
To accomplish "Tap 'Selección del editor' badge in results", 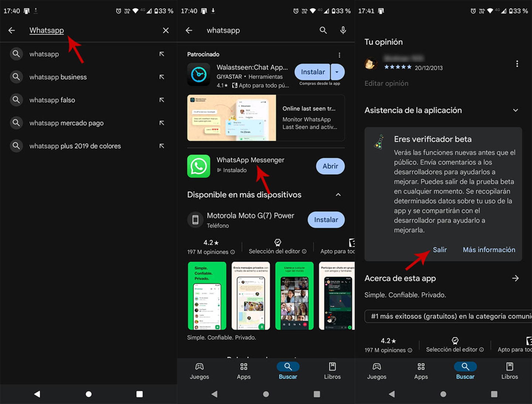I will [277, 247].
